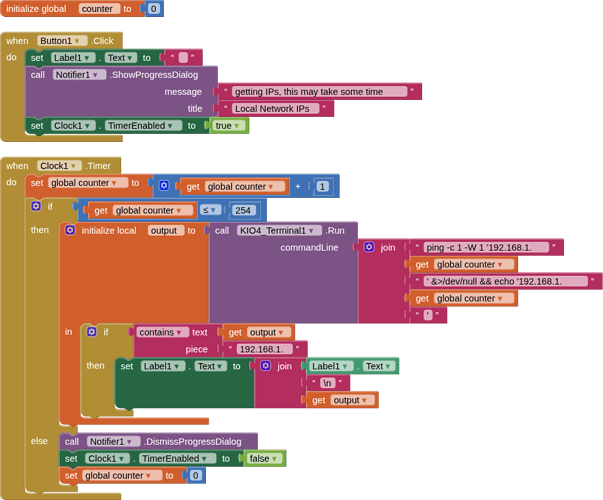Edit the 192.168.1. piece text
This screenshot has height=500, width=603.
coord(265,349)
